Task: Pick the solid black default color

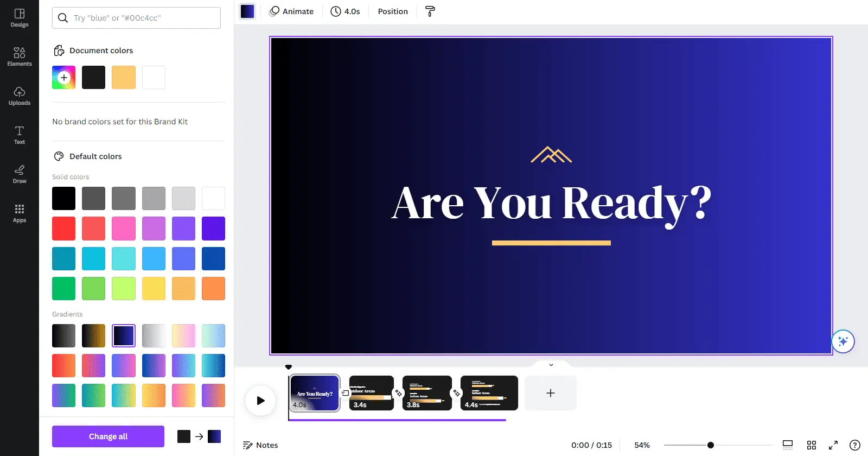Action: [x=63, y=198]
